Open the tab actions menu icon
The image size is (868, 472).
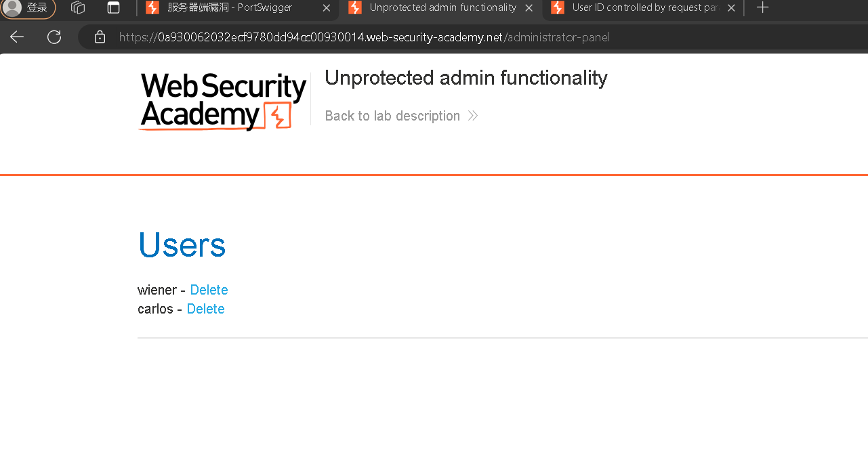coord(114,7)
